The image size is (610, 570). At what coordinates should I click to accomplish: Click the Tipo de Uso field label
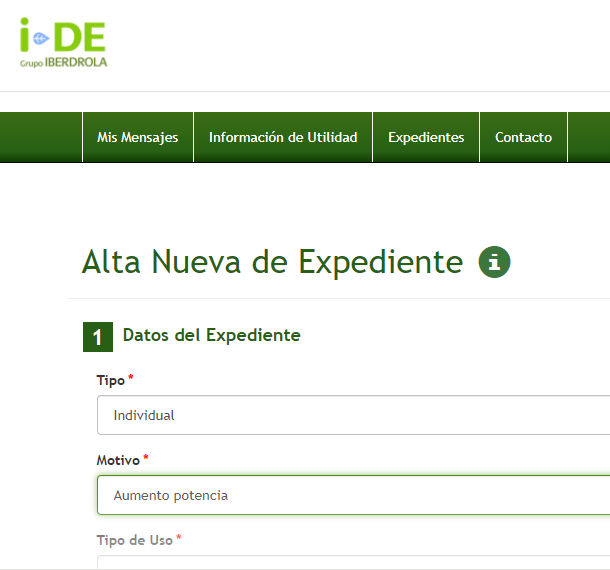click(134, 540)
